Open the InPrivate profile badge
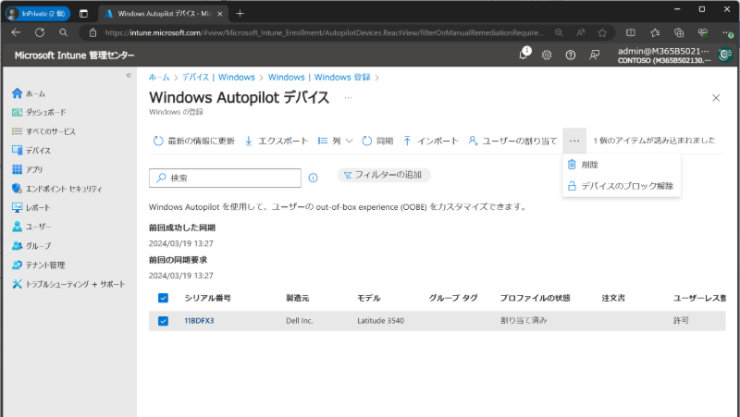740x417 pixels. pyautogui.click(x=37, y=14)
